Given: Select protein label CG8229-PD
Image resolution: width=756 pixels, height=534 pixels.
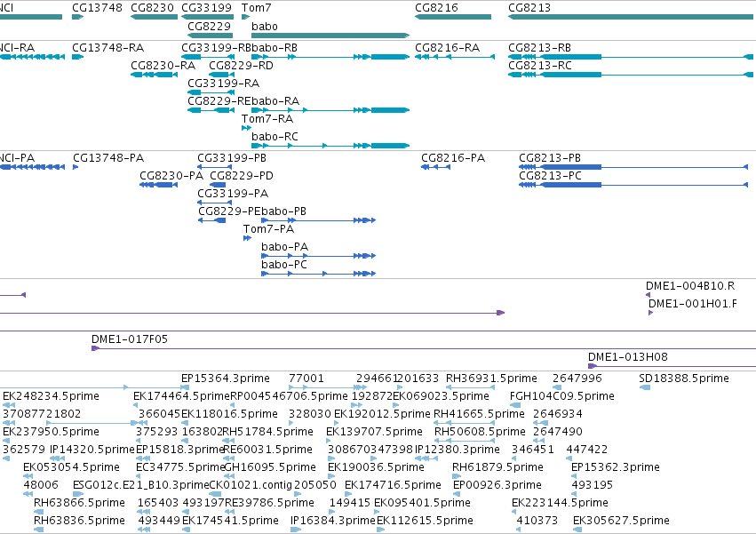Looking at the screenshot, I should point(242,176).
